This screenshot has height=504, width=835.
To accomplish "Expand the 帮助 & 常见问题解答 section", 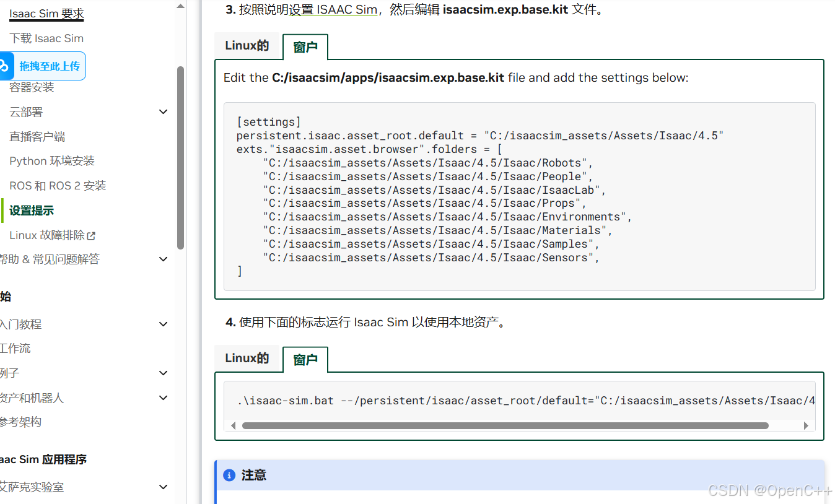I will 164,259.
